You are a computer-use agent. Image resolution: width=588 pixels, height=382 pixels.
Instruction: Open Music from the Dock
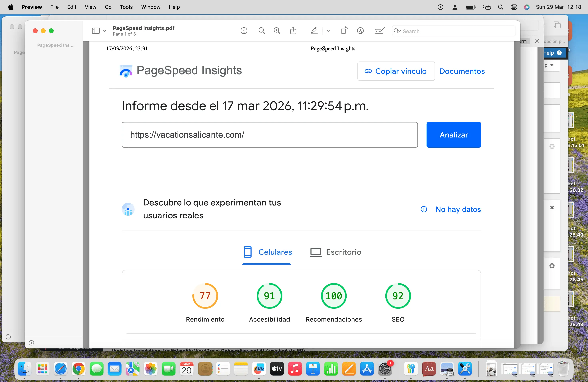pyautogui.click(x=295, y=369)
